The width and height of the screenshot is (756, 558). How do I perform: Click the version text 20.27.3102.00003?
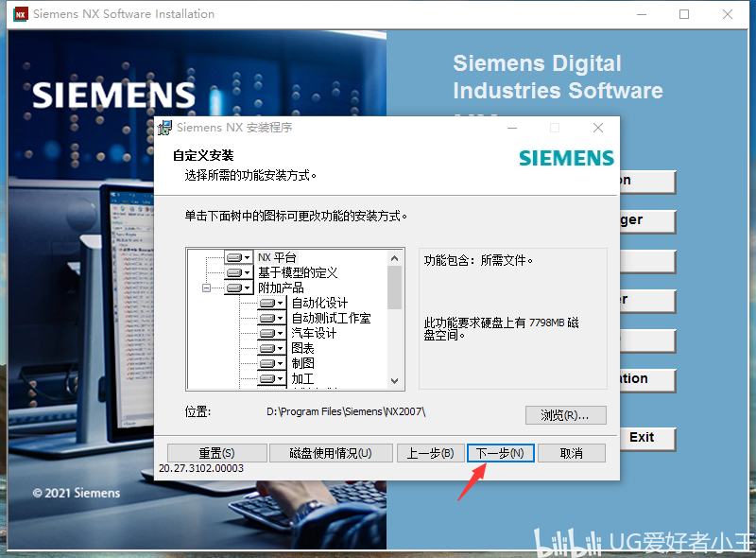[201, 468]
